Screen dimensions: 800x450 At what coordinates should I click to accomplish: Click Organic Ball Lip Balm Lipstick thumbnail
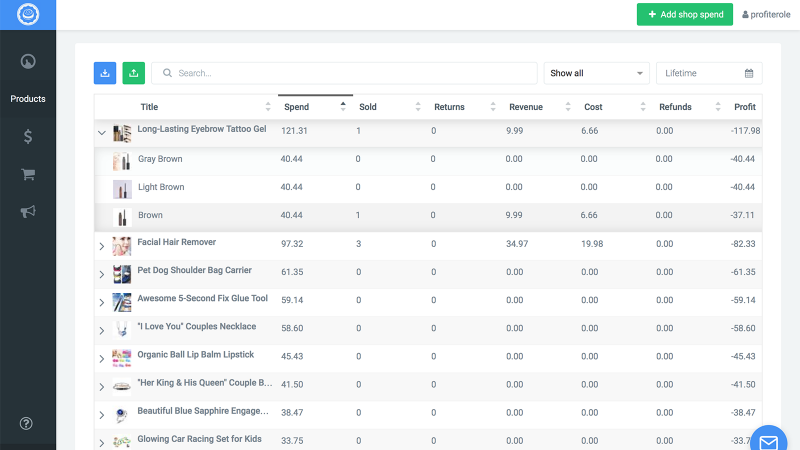point(122,359)
